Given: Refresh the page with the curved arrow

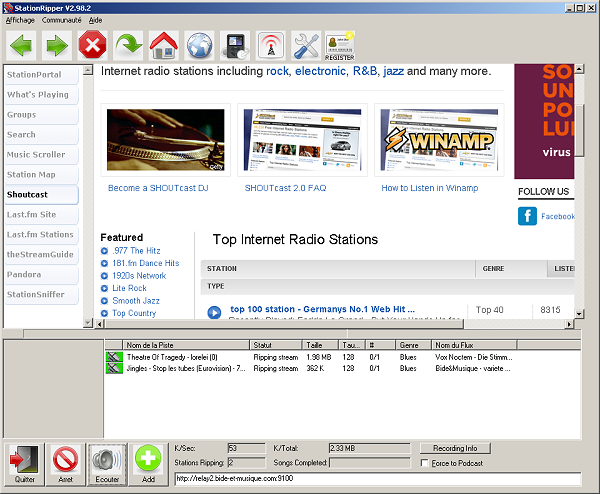Looking at the screenshot, I should [x=128, y=46].
